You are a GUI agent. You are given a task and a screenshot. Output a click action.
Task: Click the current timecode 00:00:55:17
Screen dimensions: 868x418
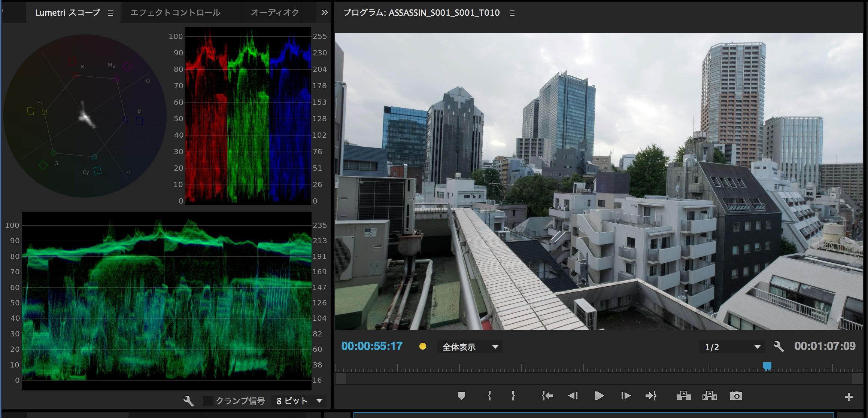(372, 346)
